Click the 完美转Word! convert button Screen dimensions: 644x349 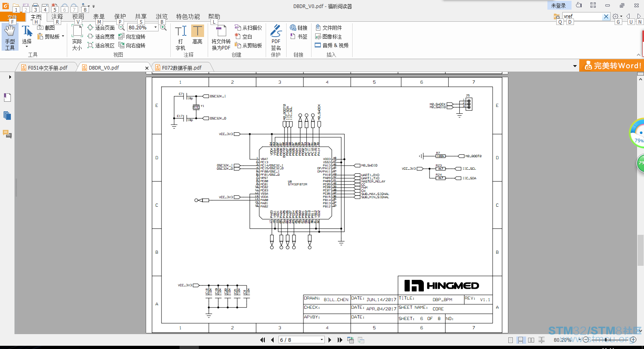(612, 66)
